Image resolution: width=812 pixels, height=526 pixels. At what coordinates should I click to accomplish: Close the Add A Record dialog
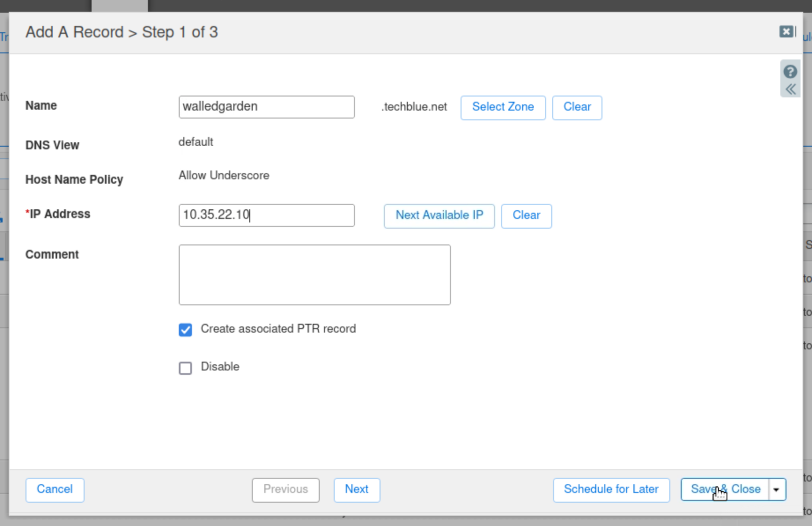point(786,32)
